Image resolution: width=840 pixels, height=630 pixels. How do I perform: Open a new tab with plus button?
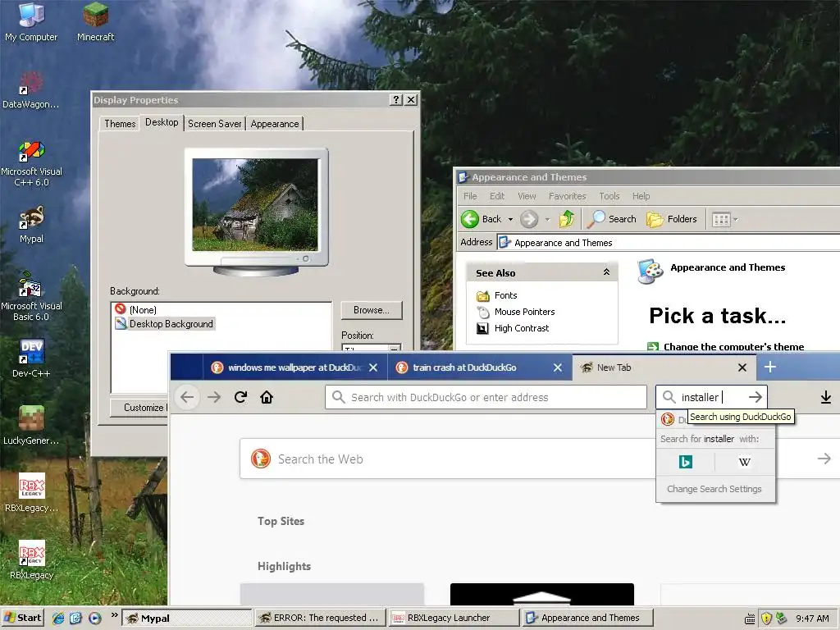pyautogui.click(x=769, y=367)
